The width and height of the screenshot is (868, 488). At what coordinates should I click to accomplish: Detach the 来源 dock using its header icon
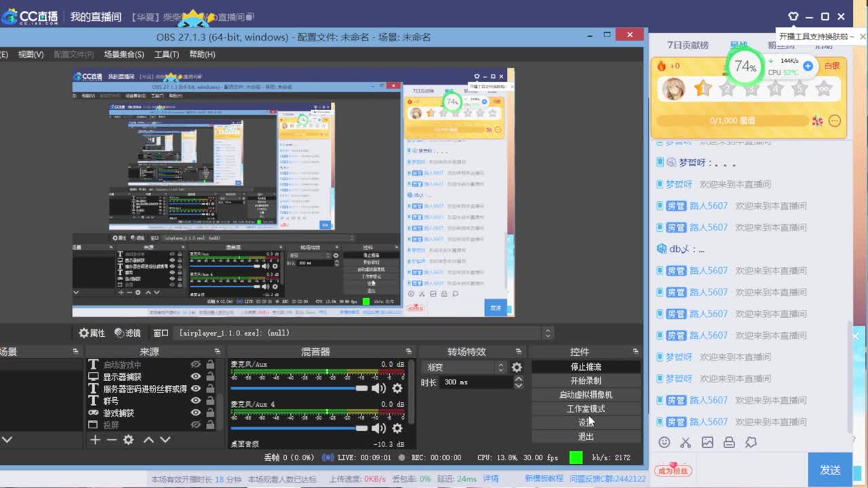click(218, 351)
